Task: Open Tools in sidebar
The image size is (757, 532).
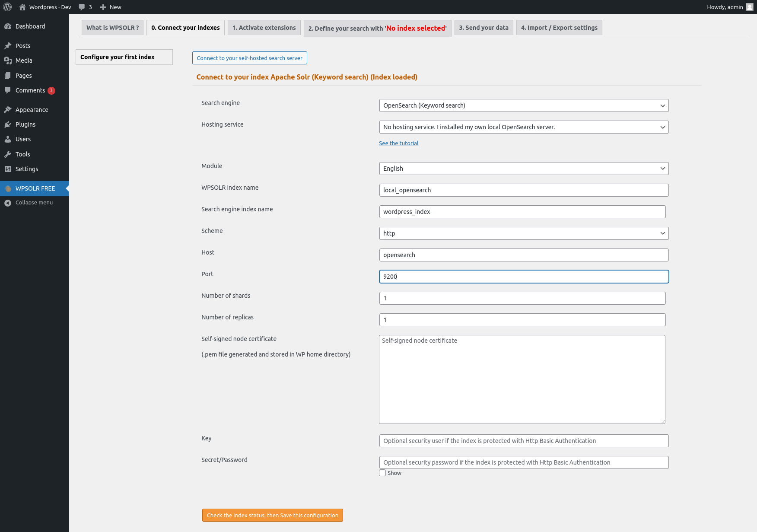Action: coord(35,154)
